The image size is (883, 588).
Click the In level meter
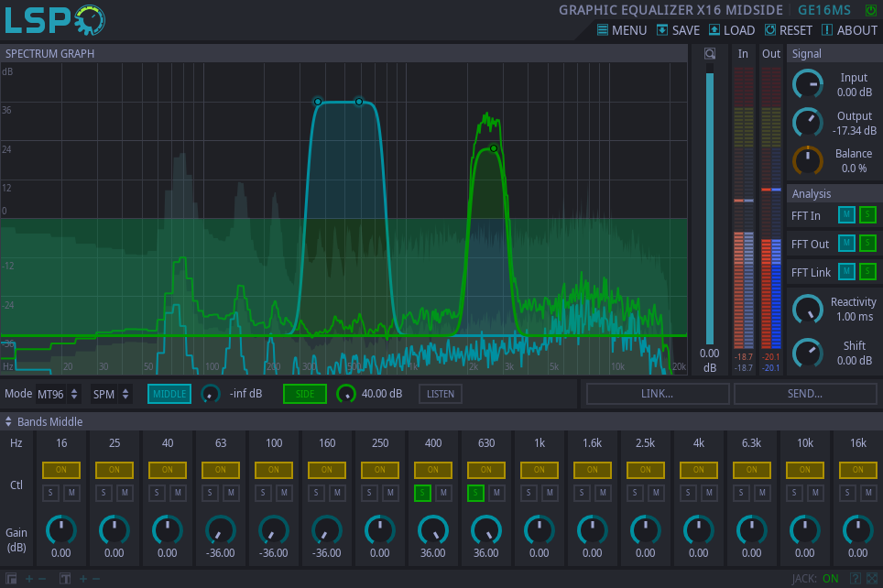point(744,207)
